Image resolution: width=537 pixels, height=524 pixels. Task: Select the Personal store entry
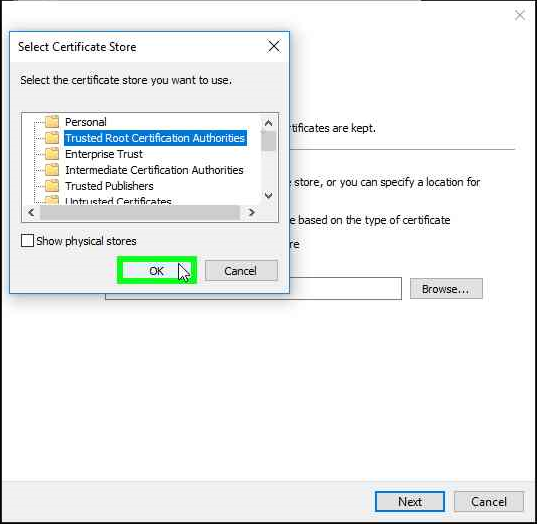pyautogui.click(x=86, y=122)
